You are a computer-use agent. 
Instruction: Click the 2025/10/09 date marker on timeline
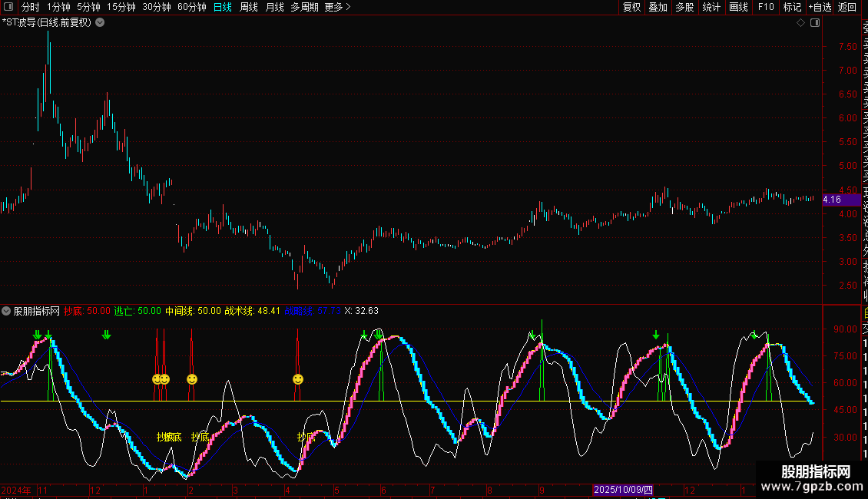tap(623, 490)
